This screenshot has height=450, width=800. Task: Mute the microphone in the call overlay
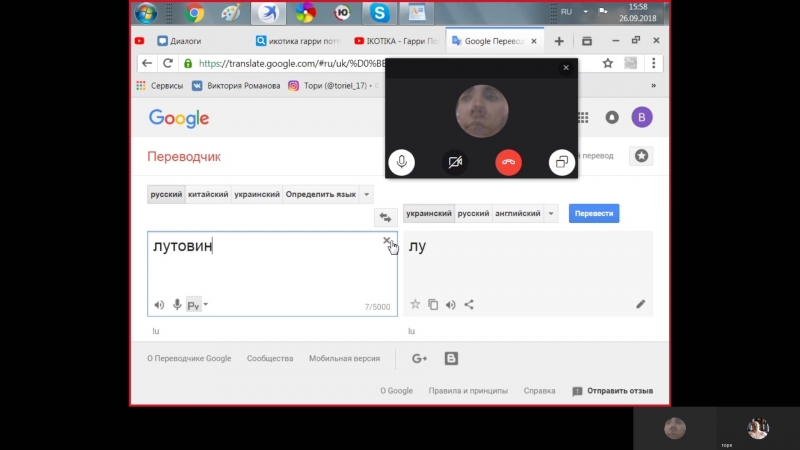point(402,162)
